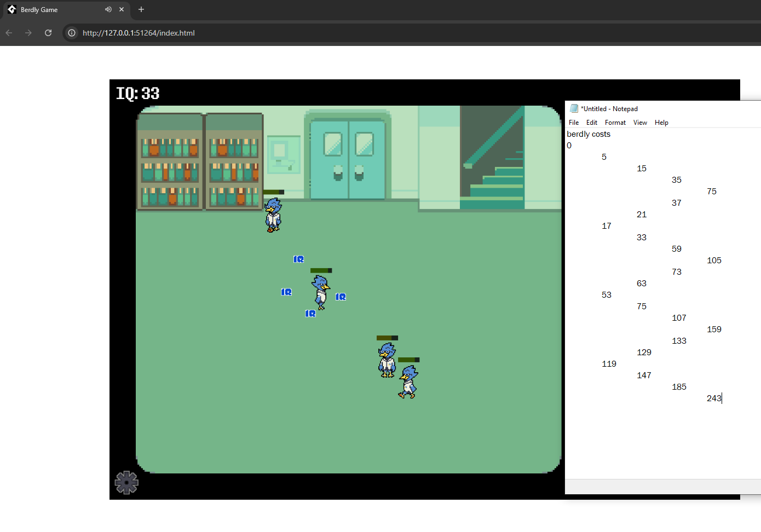Place cursor at '129' in Notepad
The height and width of the screenshot is (532, 761).
644,352
